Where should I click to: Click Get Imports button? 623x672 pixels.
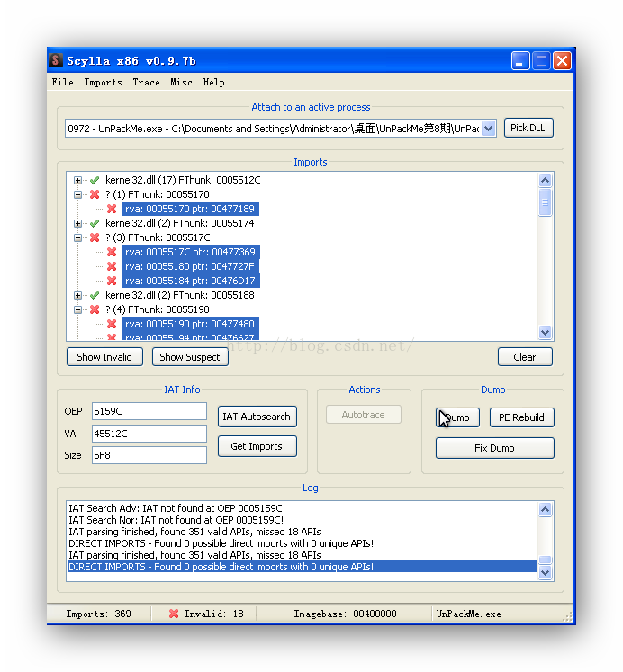pyautogui.click(x=257, y=446)
